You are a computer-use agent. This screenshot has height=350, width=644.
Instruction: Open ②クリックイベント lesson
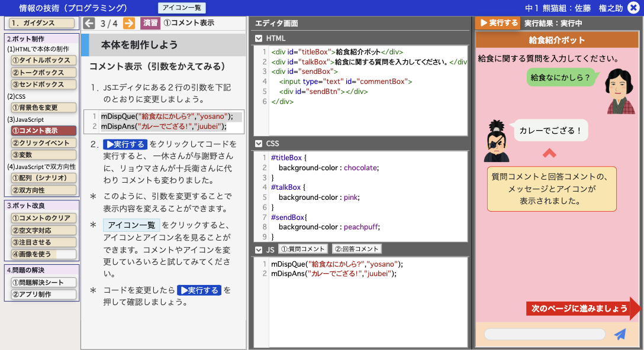(44, 143)
